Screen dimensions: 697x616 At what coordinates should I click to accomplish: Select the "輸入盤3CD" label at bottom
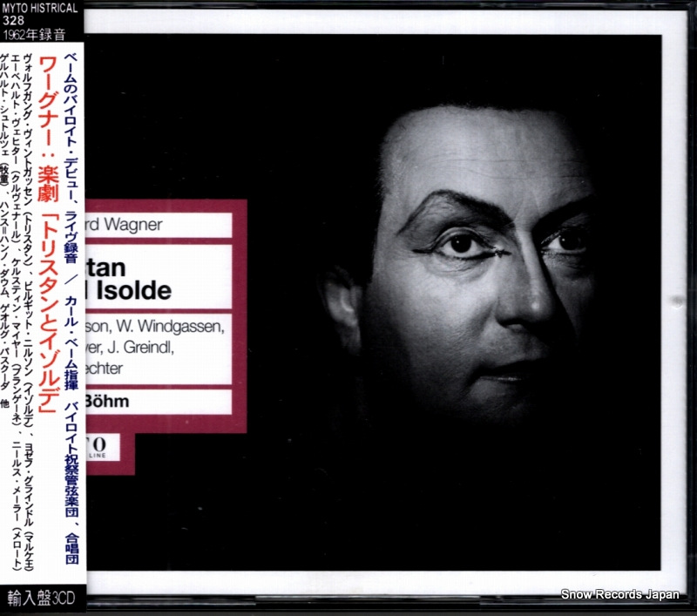coord(41,599)
